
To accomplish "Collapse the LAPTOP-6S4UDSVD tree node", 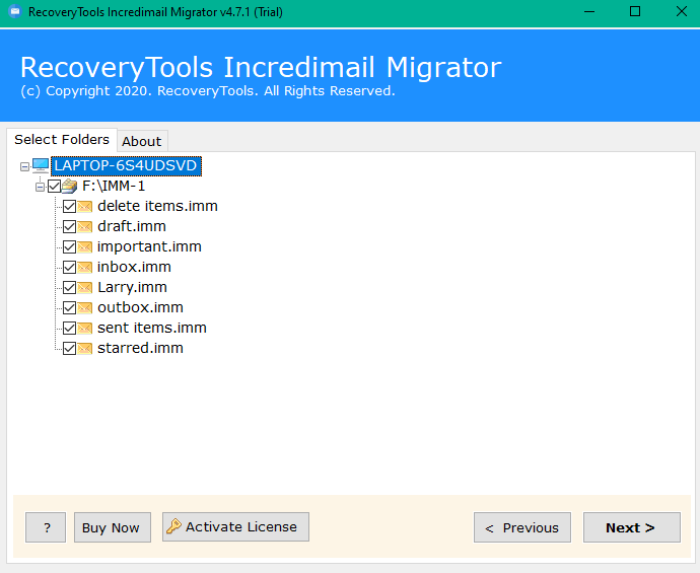I will [x=25, y=166].
